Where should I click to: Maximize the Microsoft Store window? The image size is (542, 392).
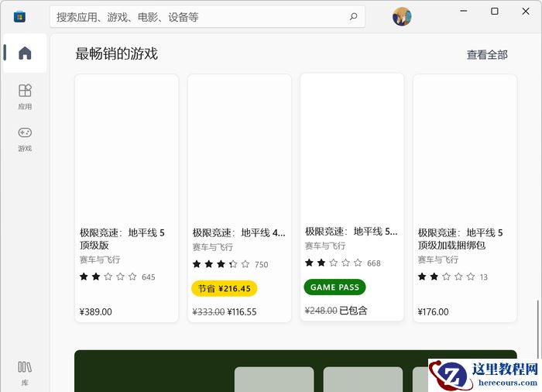(x=495, y=11)
